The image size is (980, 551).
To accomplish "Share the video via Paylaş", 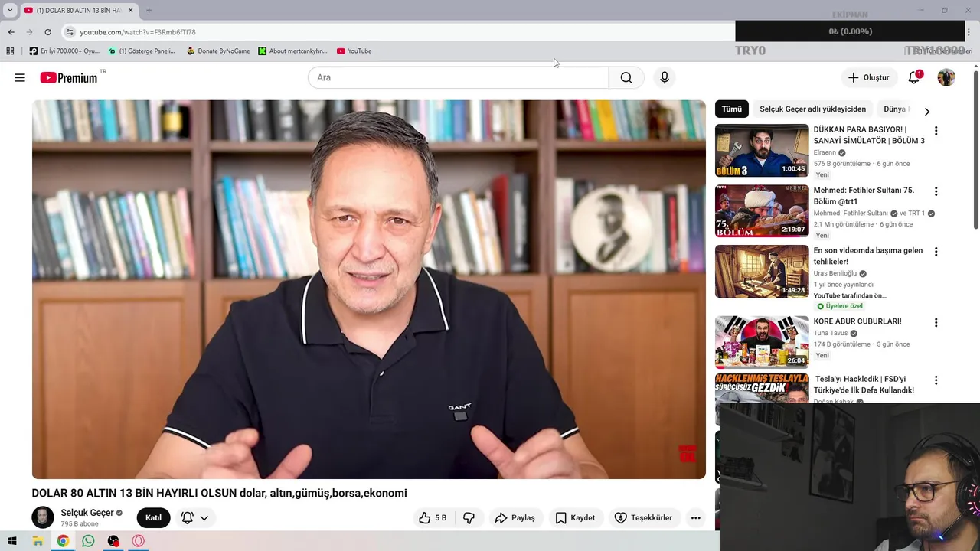I will pyautogui.click(x=514, y=518).
